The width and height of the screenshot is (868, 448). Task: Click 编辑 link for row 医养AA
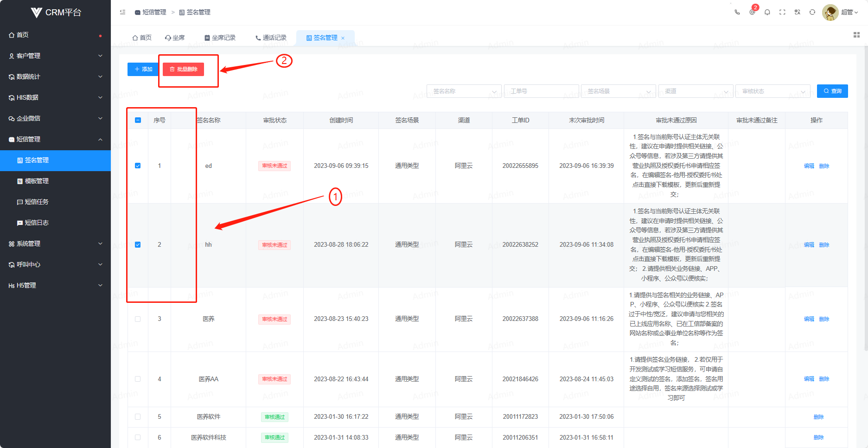pos(809,379)
